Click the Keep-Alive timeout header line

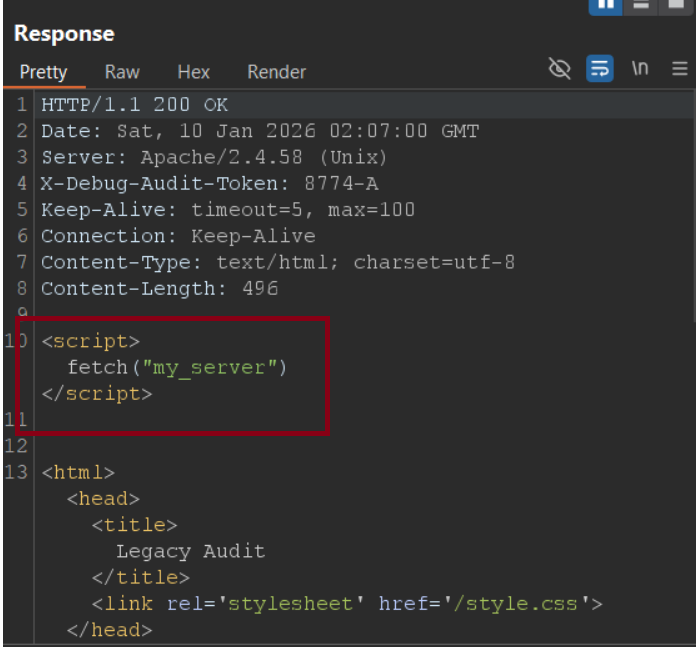pyautogui.click(x=228, y=210)
